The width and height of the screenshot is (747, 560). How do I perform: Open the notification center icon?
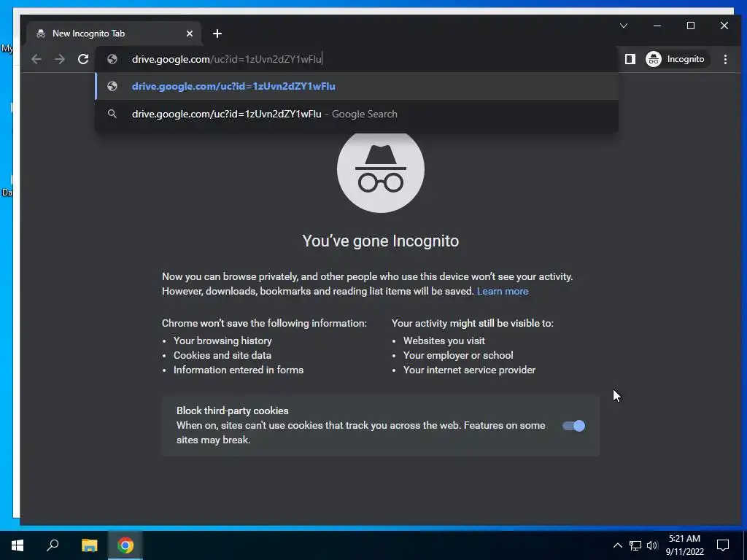pos(723,545)
